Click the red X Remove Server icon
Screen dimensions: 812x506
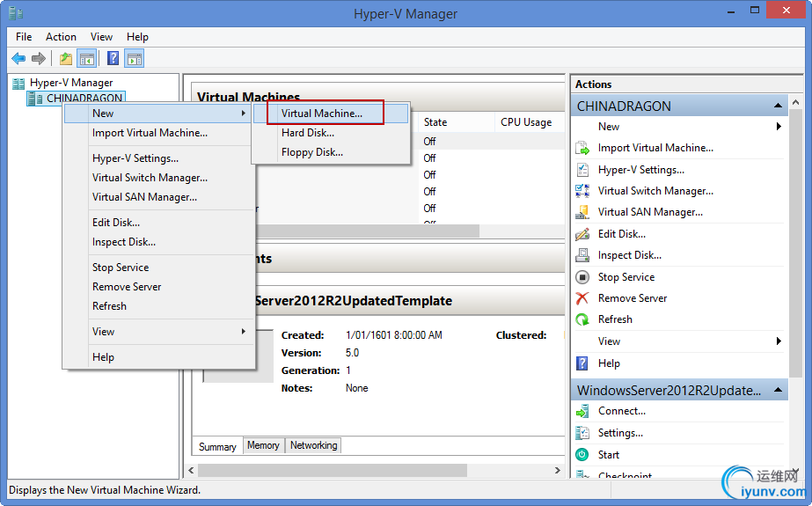[582, 298]
